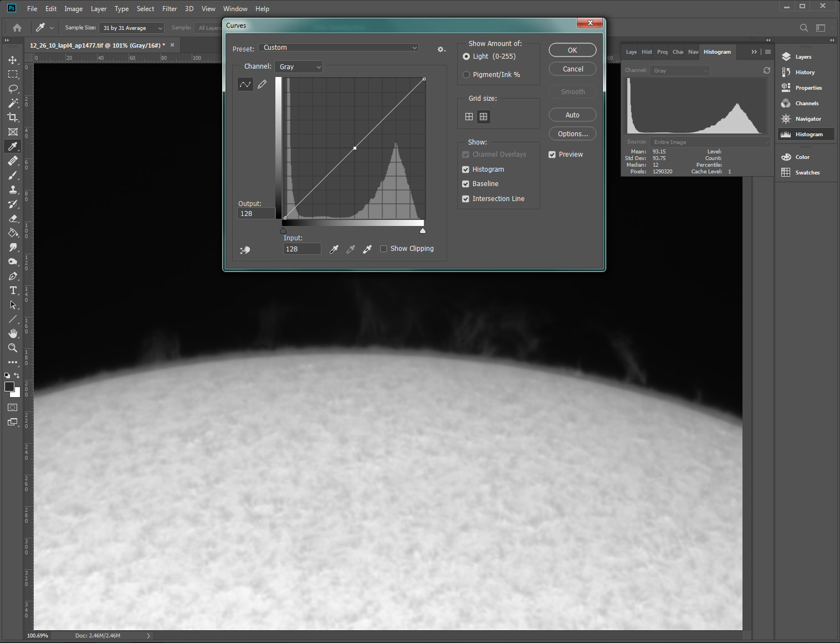Select Pigment/Ink % radio option
Screen dimensions: 840x643
click(x=466, y=75)
